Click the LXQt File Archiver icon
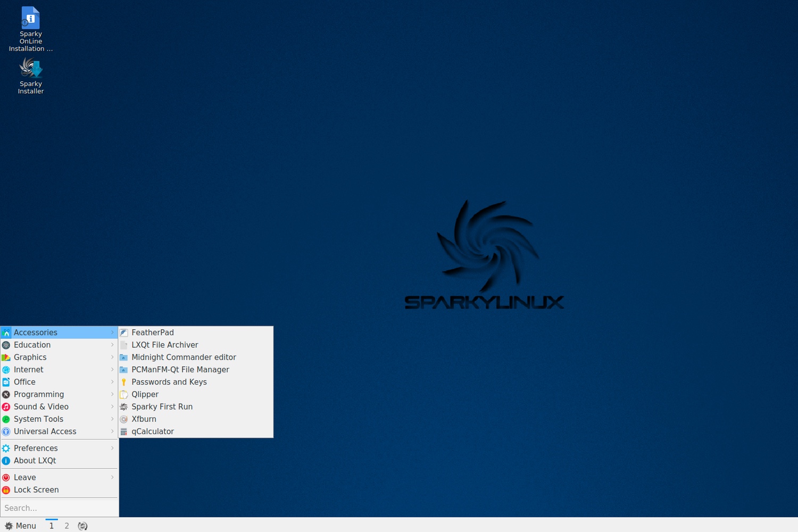 point(124,345)
